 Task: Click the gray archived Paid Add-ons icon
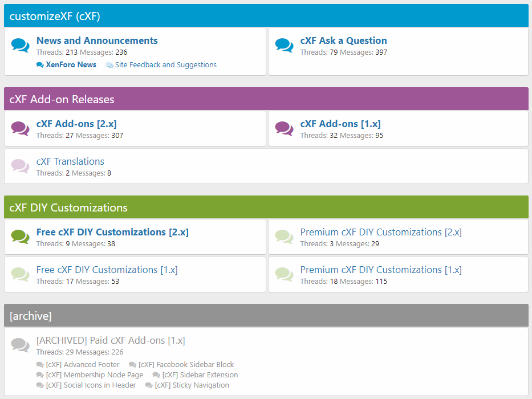click(x=20, y=345)
